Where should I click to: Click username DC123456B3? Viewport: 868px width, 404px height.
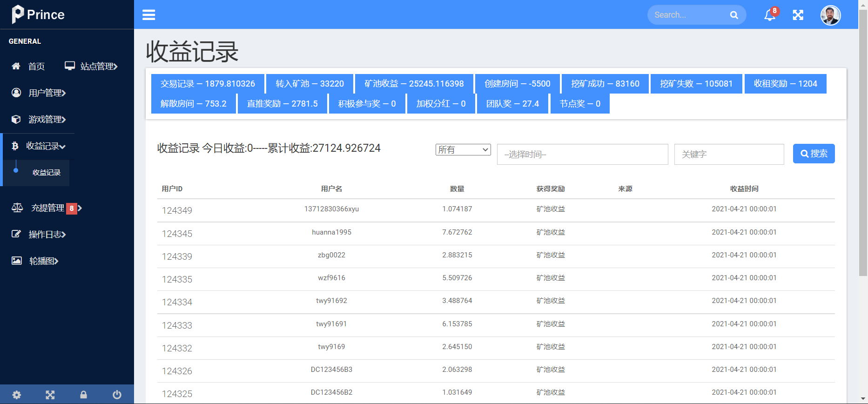click(x=331, y=370)
